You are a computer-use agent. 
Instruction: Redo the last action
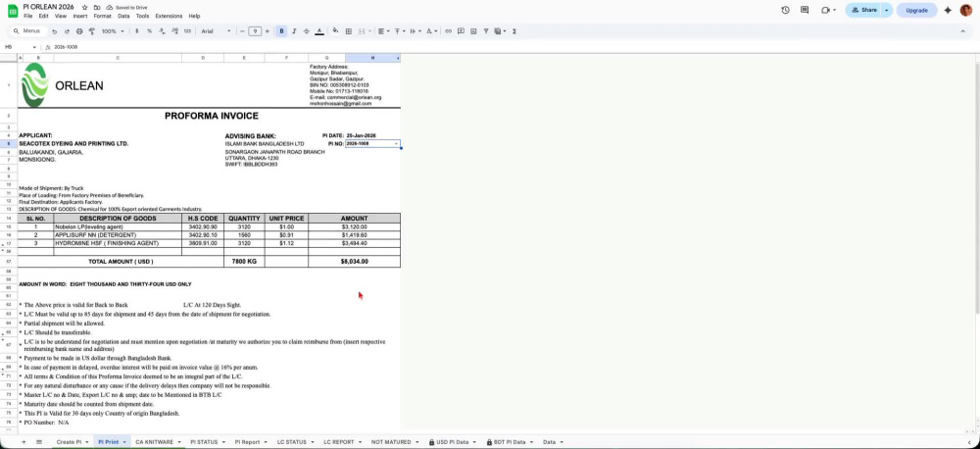click(x=67, y=31)
